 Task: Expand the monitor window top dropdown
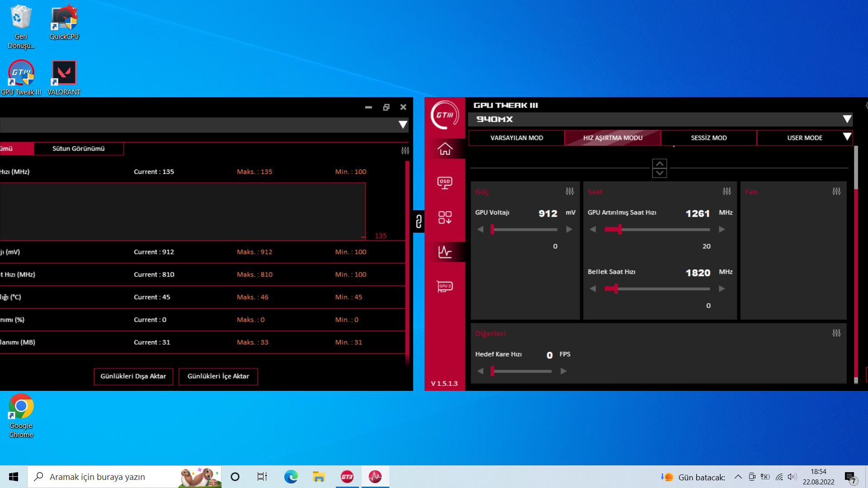tap(402, 125)
